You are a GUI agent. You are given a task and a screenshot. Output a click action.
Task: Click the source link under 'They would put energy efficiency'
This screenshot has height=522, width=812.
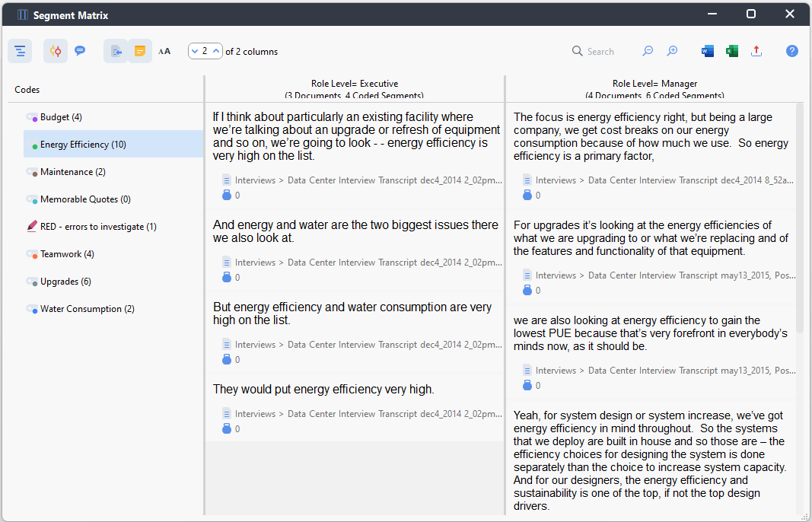[x=368, y=414]
